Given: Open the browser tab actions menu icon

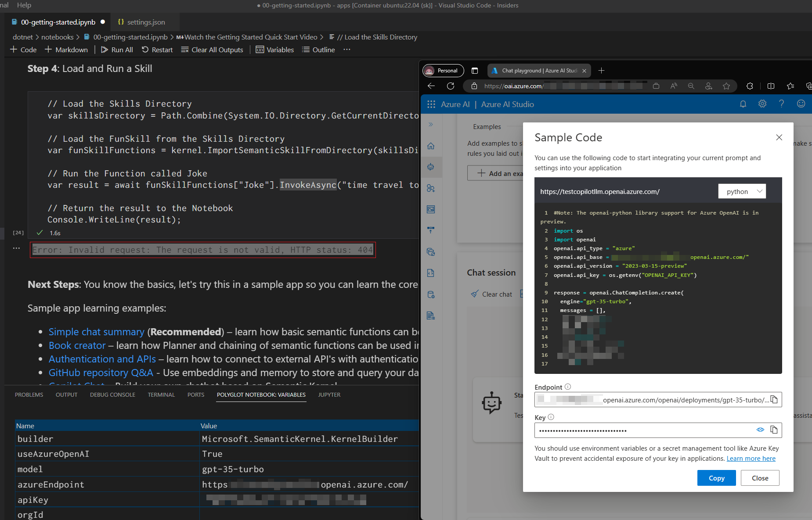Looking at the screenshot, I should (x=475, y=71).
